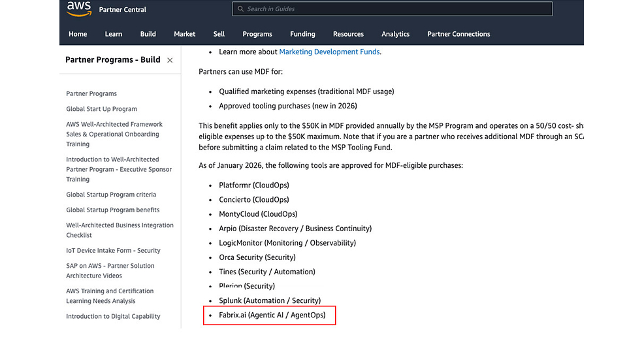Viewport: 644px width, 337px height.
Task: Click the Concierto (CloudOps) list item
Action: click(254, 199)
